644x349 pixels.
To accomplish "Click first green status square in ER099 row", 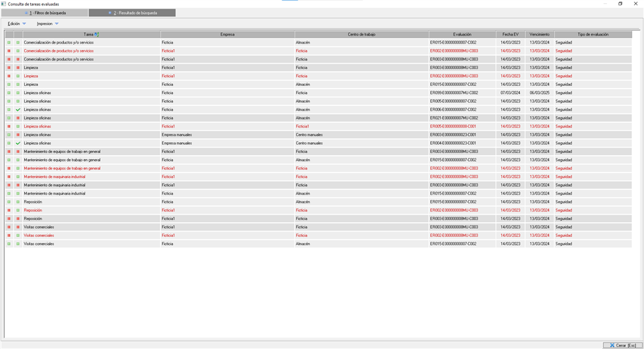I will point(9,93).
